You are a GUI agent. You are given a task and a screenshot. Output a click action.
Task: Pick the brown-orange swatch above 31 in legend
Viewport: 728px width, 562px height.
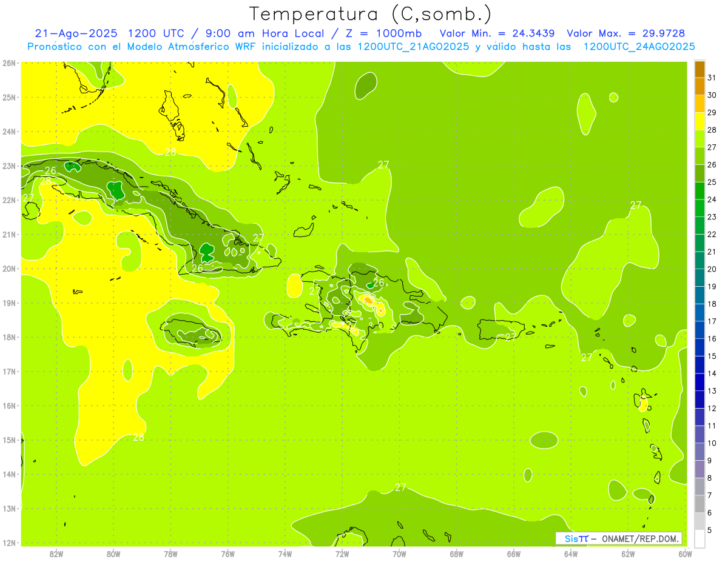point(699,70)
